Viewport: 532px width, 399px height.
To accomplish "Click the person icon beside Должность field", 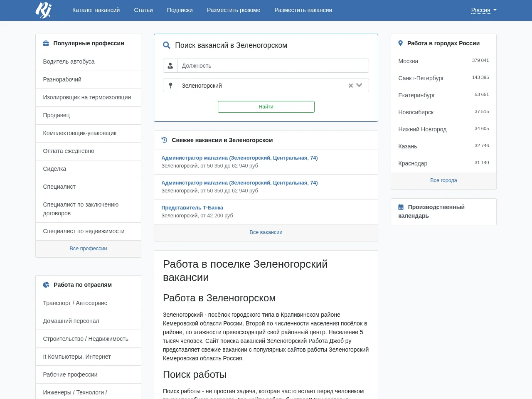I will click(x=170, y=66).
